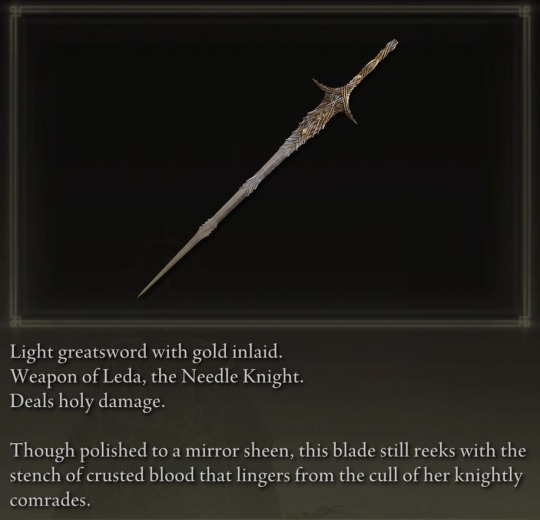Click the words "Needle Knight"
This screenshot has width=540, height=520.
tap(240, 378)
